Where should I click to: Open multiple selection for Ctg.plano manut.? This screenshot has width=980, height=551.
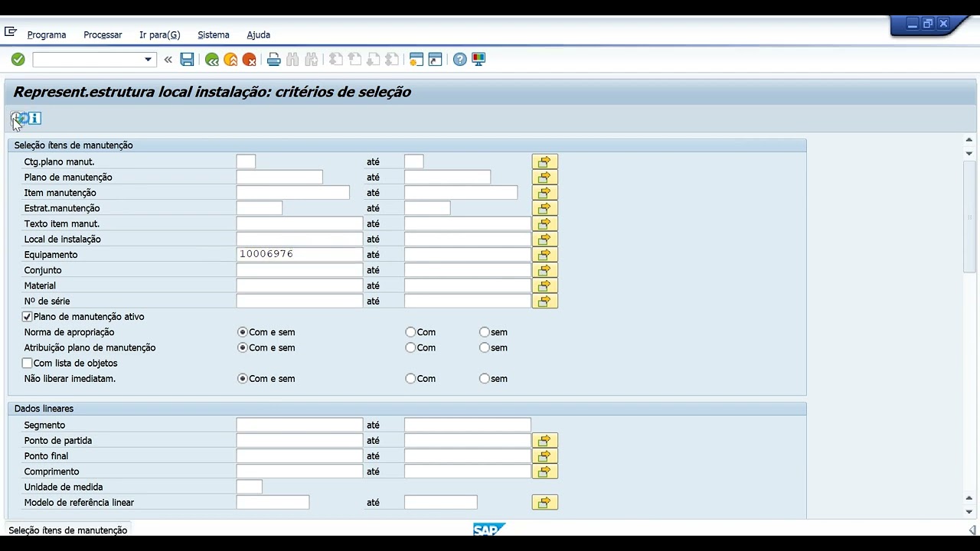click(x=544, y=161)
